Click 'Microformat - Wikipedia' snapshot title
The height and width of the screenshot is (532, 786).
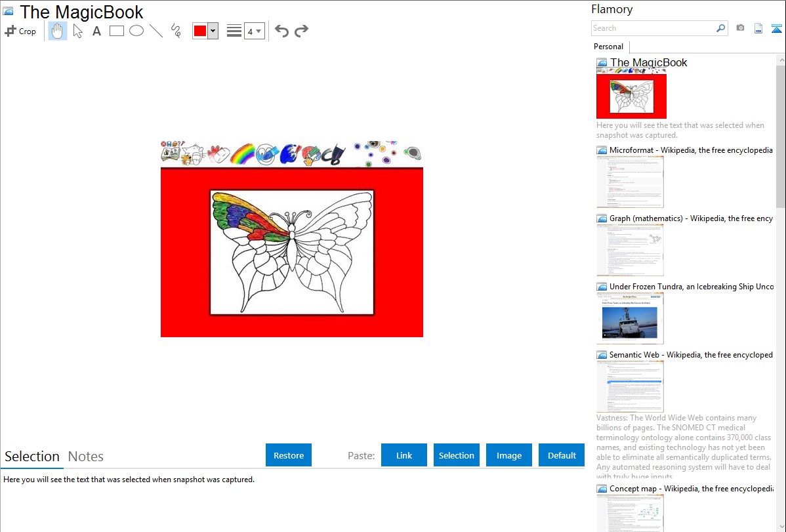(691, 150)
